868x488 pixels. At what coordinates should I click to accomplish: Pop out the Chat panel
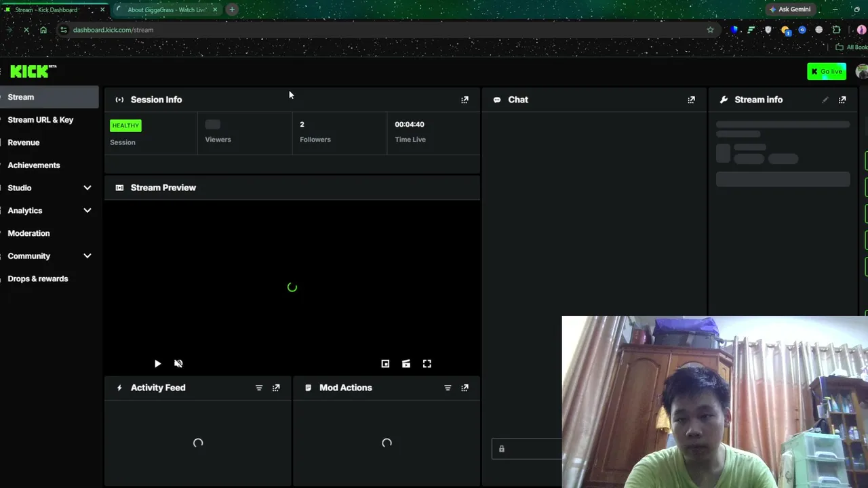[691, 100]
